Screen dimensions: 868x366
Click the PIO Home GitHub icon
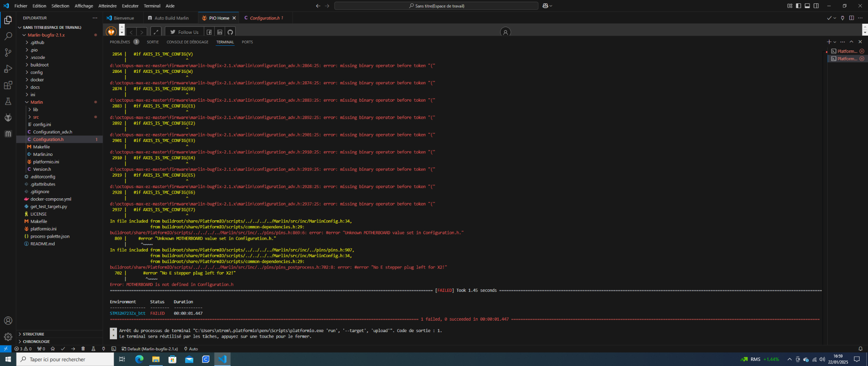pos(230,32)
